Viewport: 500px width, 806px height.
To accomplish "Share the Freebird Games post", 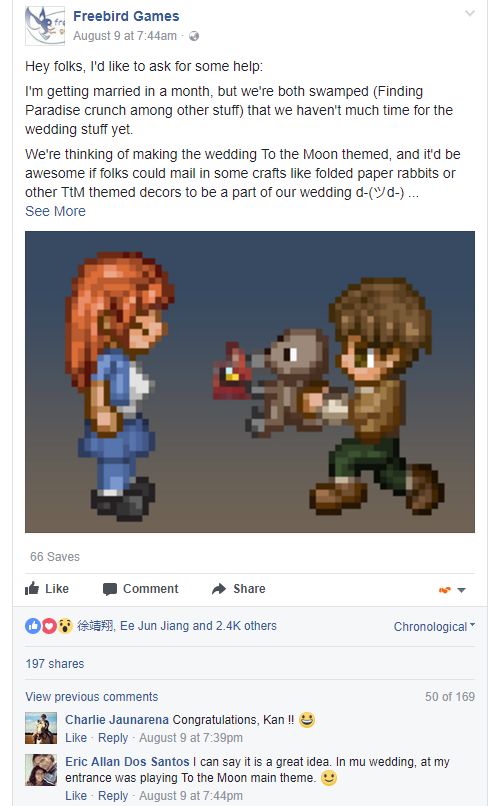I will (x=239, y=589).
